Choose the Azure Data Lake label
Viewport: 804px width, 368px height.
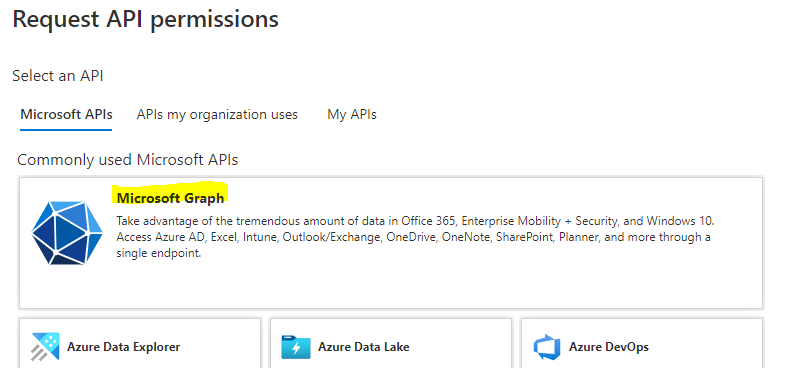pyautogui.click(x=364, y=347)
